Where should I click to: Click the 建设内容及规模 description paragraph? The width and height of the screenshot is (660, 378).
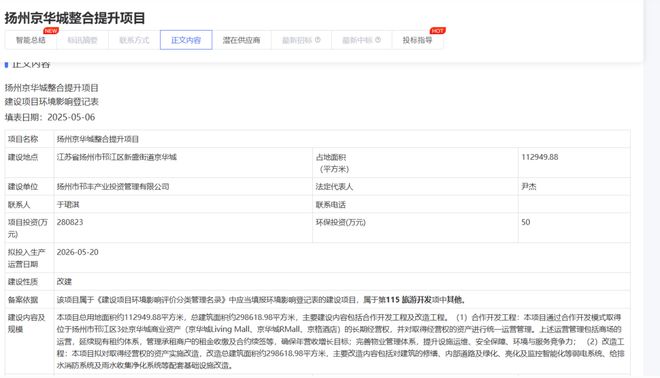[x=341, y=341]
